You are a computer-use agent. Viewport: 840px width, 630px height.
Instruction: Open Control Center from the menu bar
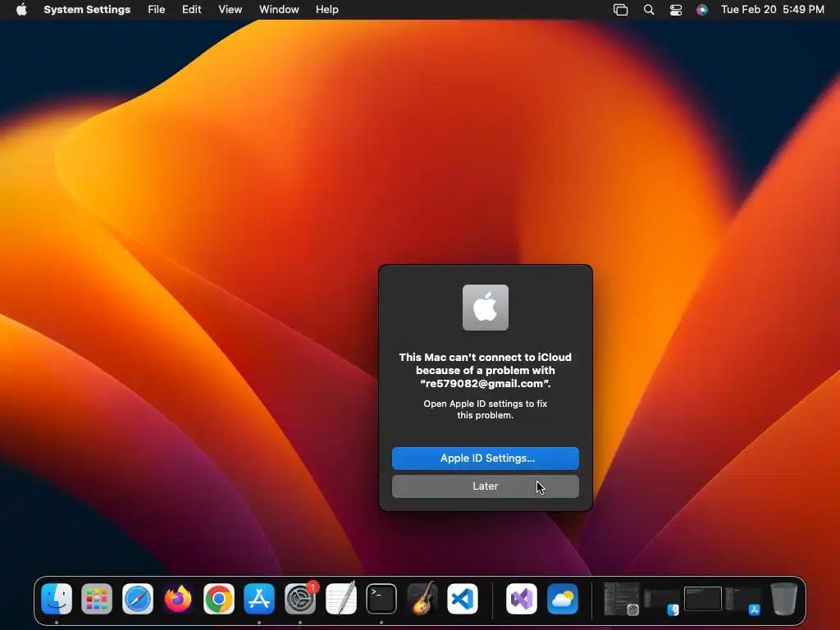point(676,10)
